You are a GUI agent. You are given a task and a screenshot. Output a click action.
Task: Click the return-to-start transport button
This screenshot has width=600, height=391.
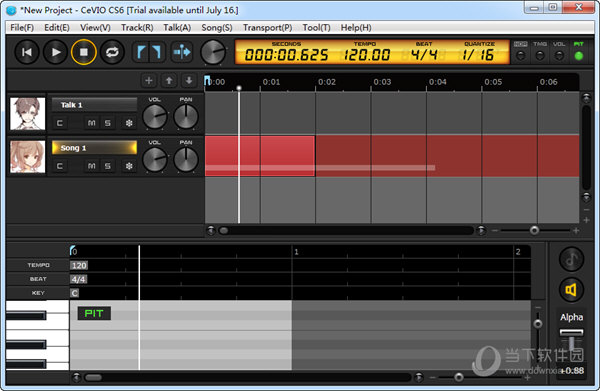(x=27, y=52)
